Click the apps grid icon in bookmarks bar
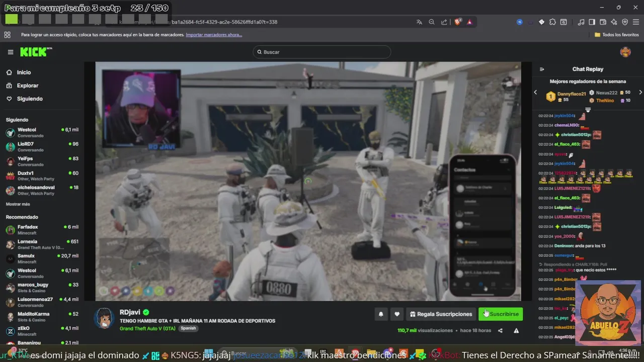644x362 pixels. (x=7, y=35)
